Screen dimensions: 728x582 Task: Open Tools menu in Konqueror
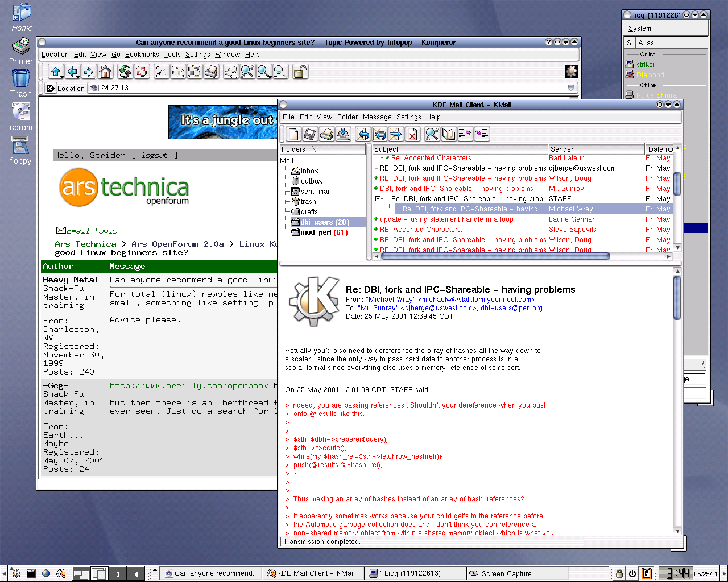coord(172,55)
